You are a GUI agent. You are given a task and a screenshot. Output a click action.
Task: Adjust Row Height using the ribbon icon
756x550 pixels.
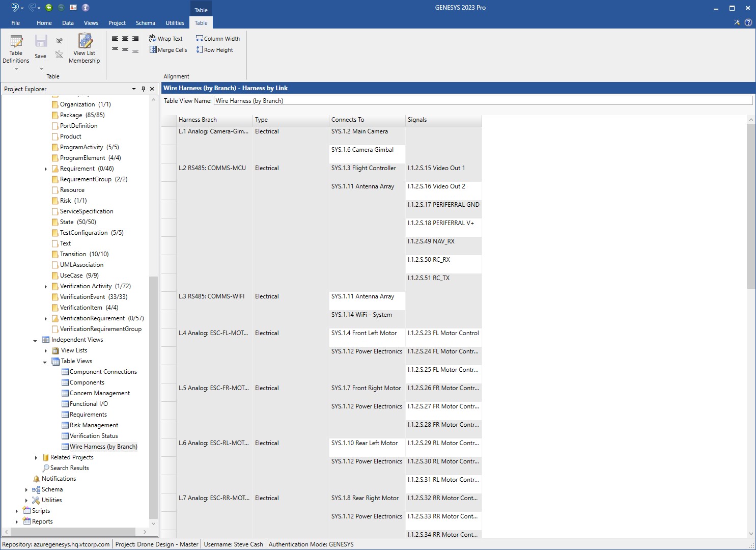click(214, 49)
